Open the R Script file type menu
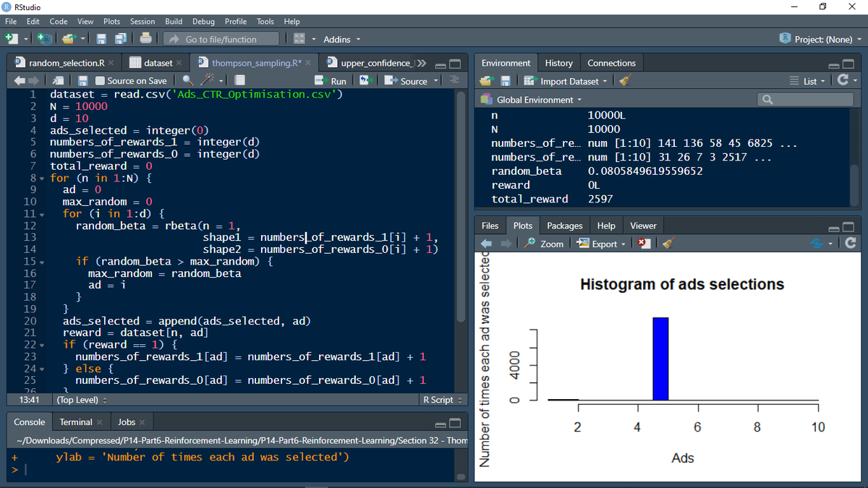This screenshot has width=868, height=488. point(442,400)
